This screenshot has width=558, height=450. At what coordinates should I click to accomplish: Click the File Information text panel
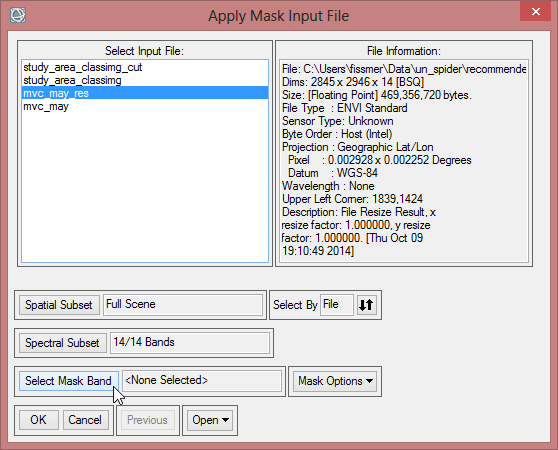pyautogui.click(x=404, y=161)
